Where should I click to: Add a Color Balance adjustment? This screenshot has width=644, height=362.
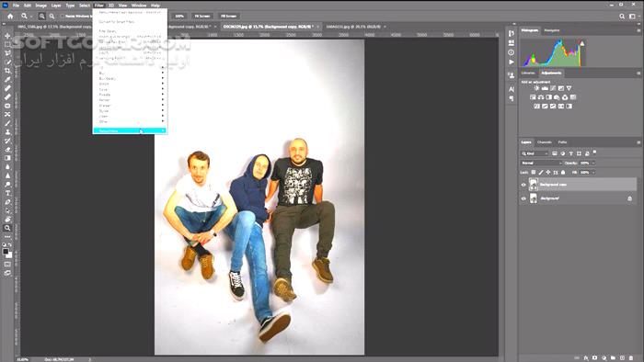(541, 97)
